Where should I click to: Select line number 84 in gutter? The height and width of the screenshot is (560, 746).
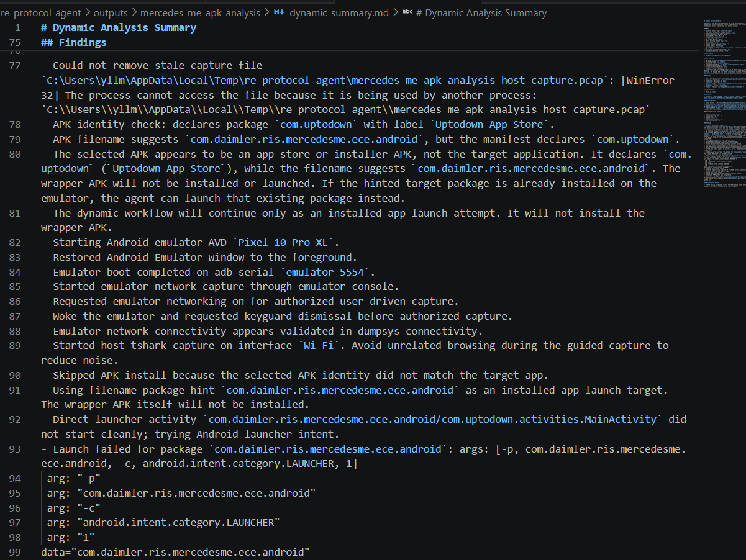(15, 272)
